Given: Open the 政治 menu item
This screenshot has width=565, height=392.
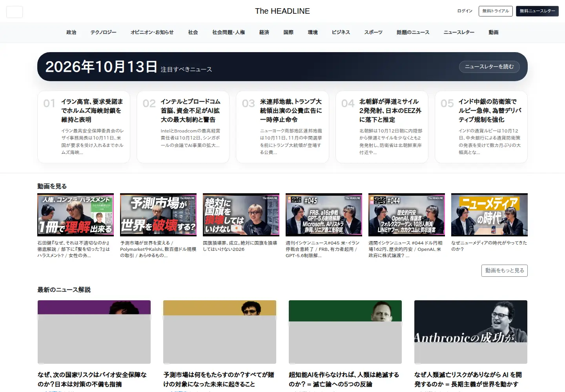Looking at the screenshot, I should coord(71,32).
